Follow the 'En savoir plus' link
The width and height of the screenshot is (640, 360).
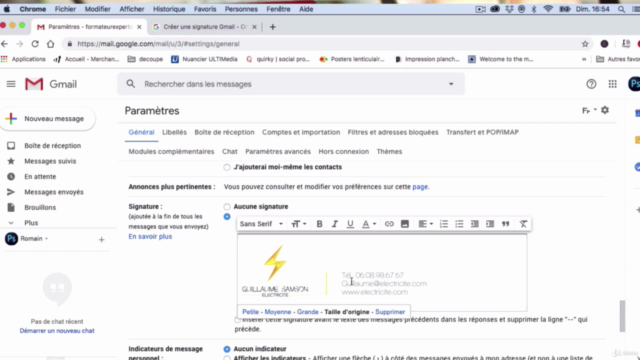tap(150, 236)
